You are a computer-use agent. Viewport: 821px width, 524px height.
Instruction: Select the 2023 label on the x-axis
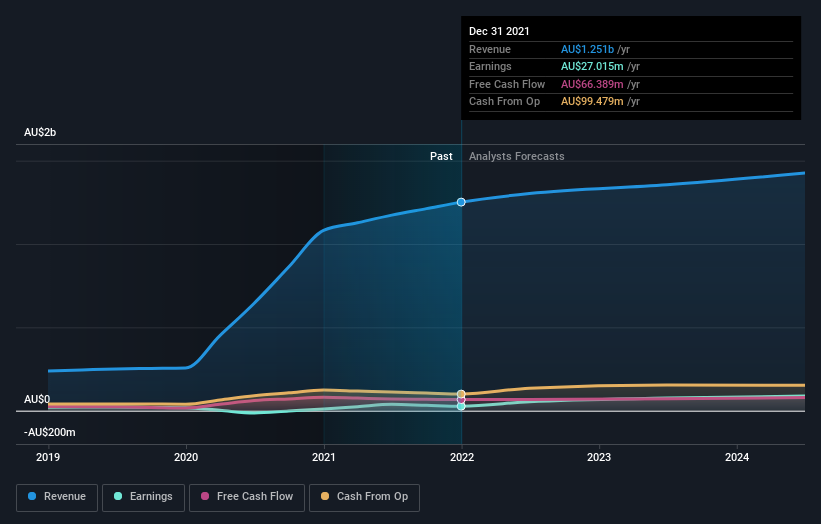click(599, 458)
